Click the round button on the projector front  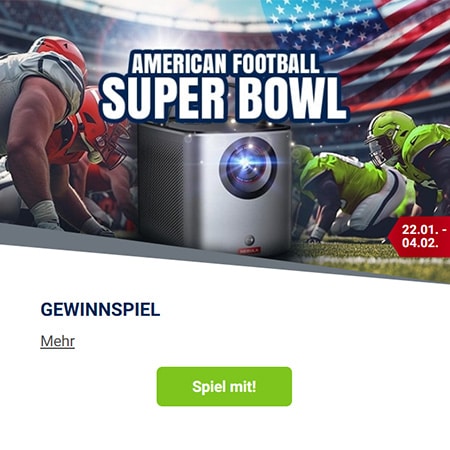click(x=249, y=240)
